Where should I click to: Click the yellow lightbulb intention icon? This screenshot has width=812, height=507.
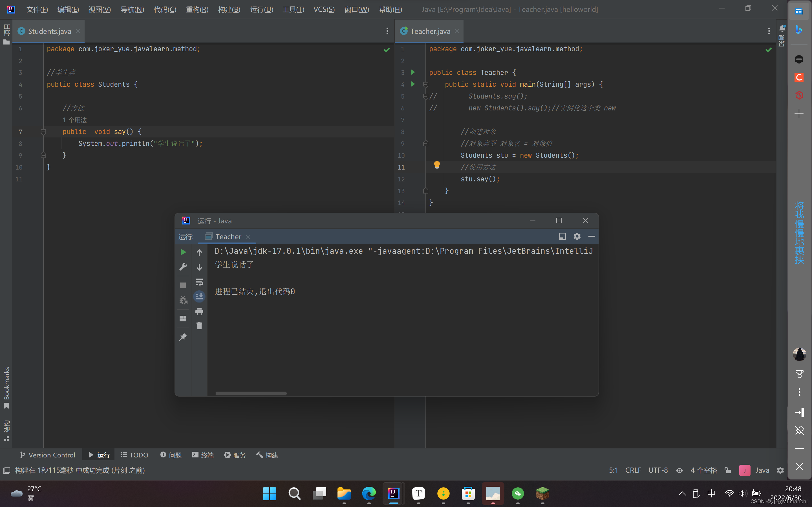pos(437,165)
